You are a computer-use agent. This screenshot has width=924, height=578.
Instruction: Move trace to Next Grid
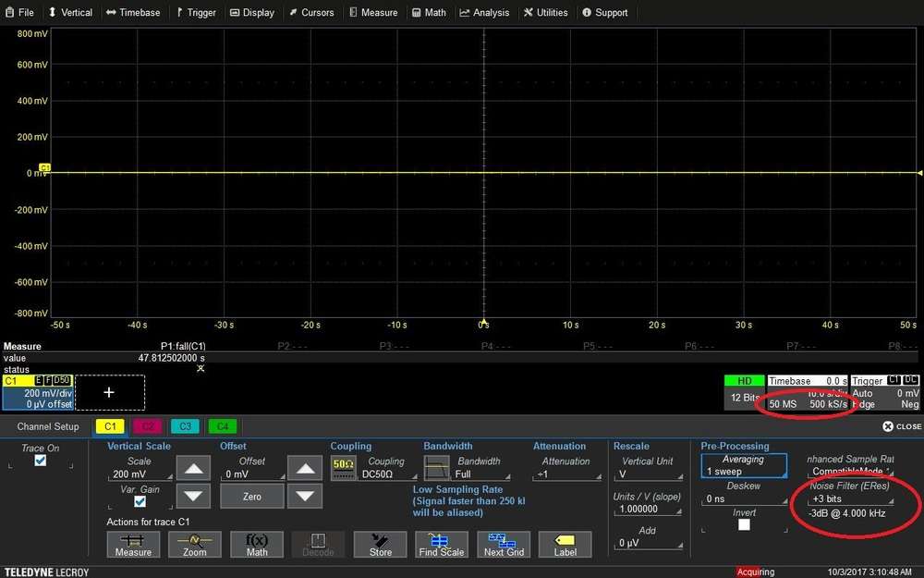point(504,545)
